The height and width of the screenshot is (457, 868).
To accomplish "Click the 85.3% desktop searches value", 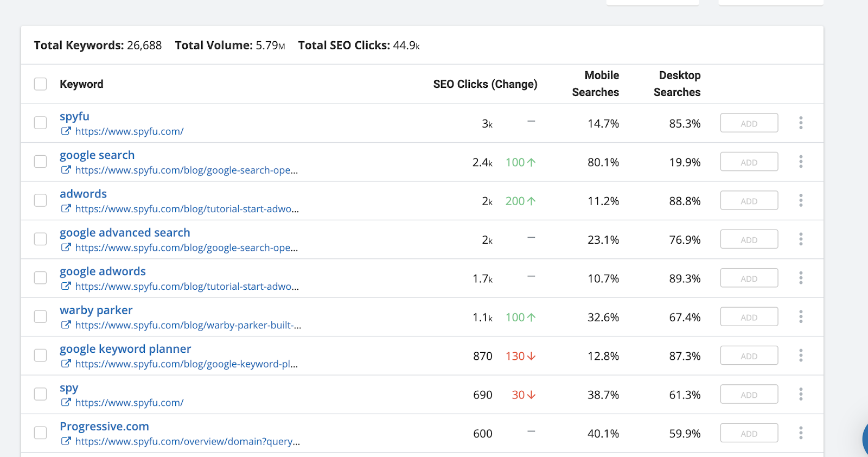I will coord(685,124).
